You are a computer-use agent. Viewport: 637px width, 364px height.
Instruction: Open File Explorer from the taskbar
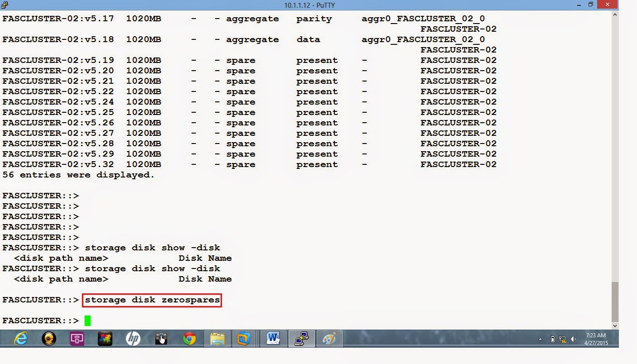(x=217, y=338)
